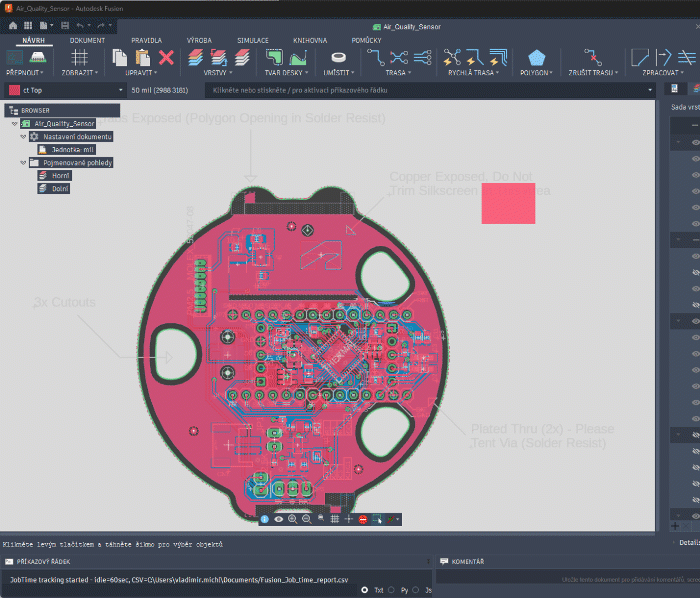Click the board outline shape icon
700x598 pixels.
point(274,58)
